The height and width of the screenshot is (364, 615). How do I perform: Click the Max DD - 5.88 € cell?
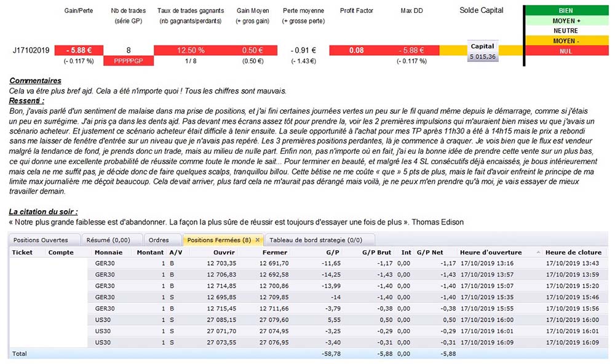point(411,50)
